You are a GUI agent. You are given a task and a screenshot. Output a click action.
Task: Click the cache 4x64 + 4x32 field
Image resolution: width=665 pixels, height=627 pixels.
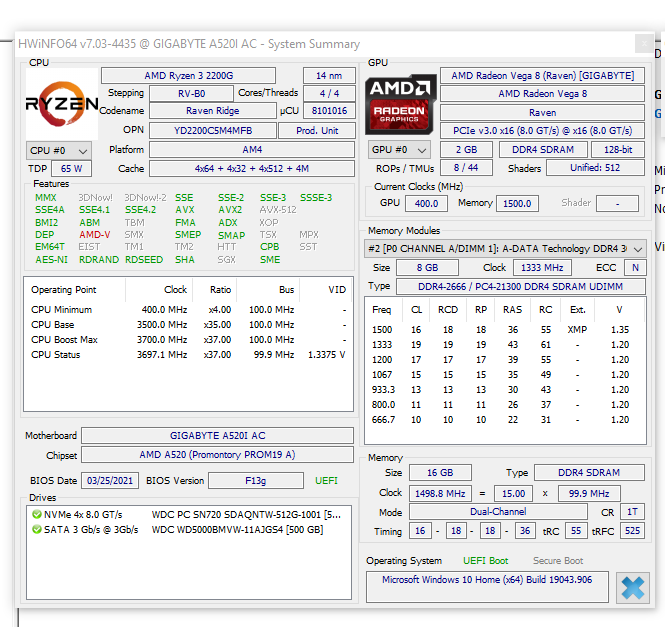tap(252, 168)
